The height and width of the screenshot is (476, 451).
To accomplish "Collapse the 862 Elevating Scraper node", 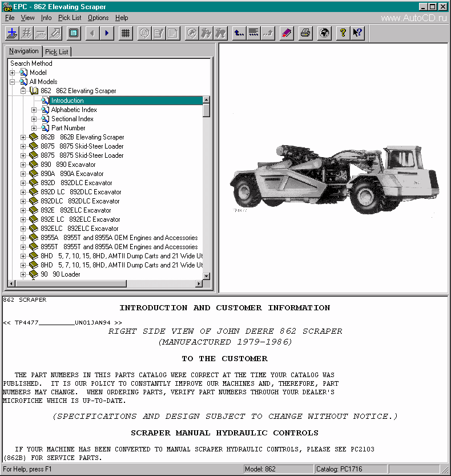I will pos(23,91).
